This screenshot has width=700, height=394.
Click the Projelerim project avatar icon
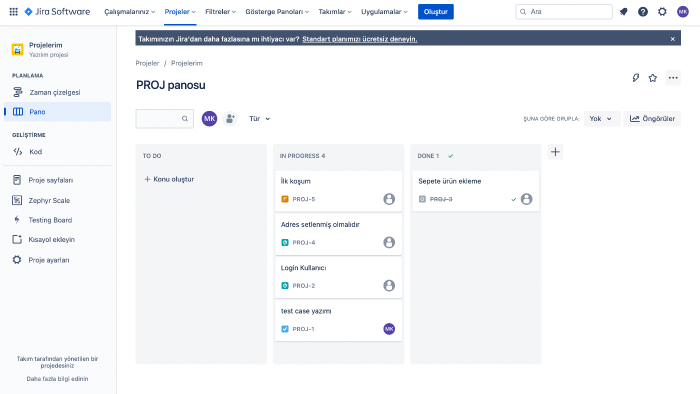17,49
